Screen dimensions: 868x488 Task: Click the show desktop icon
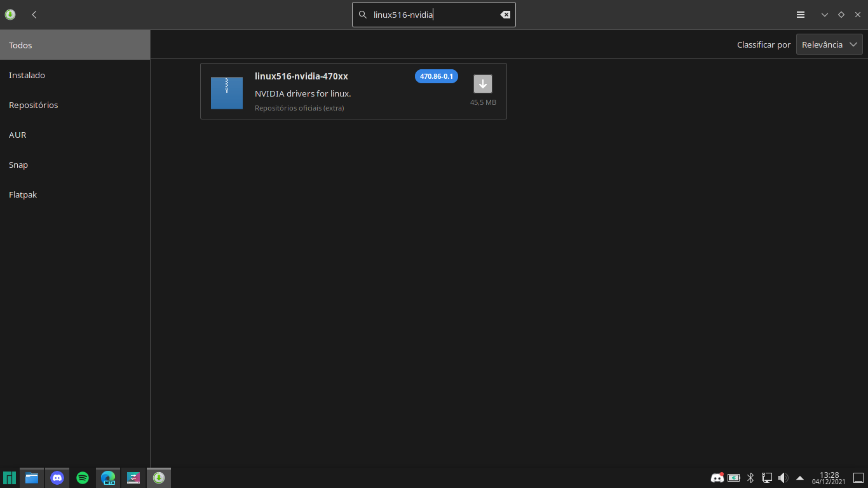858,478
